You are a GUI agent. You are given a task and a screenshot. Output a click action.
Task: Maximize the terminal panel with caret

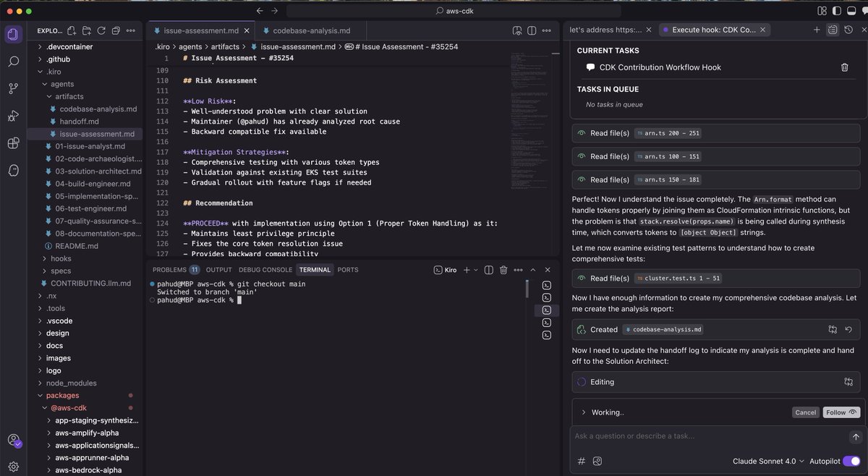(x=532, y=270)
